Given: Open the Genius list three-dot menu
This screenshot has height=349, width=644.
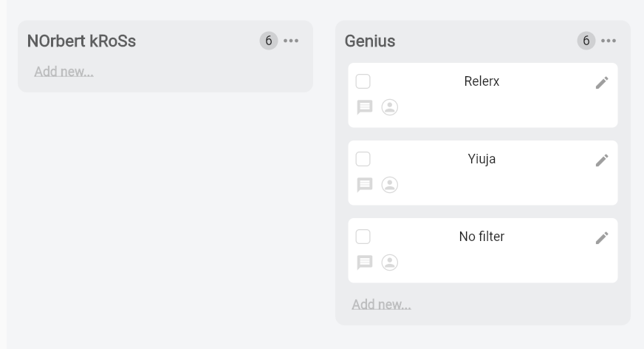Looking at the screenshot, I should [x=609, y=41].
